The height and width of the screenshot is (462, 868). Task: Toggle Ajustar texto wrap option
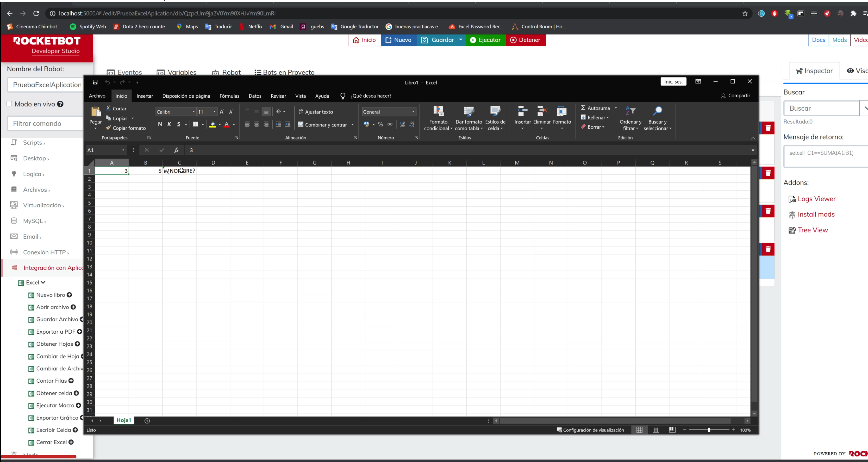tap(316, 112)
